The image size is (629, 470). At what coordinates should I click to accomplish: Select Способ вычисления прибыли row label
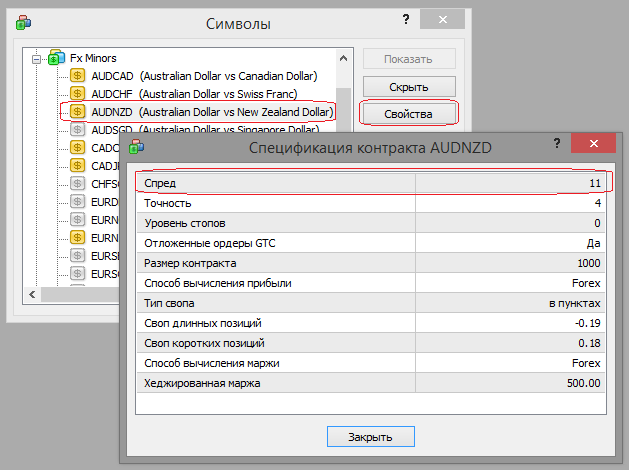click(218, 284)
